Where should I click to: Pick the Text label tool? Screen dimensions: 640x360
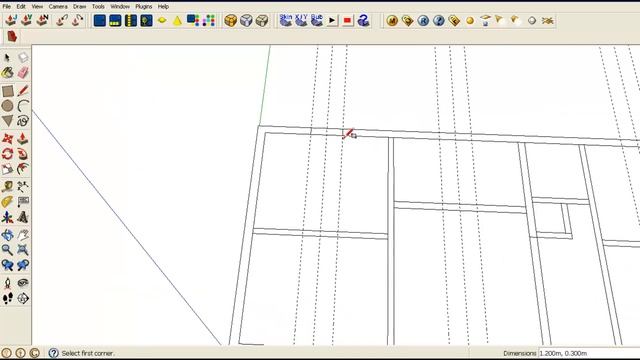pyautogui.click(x=23, y=202)
